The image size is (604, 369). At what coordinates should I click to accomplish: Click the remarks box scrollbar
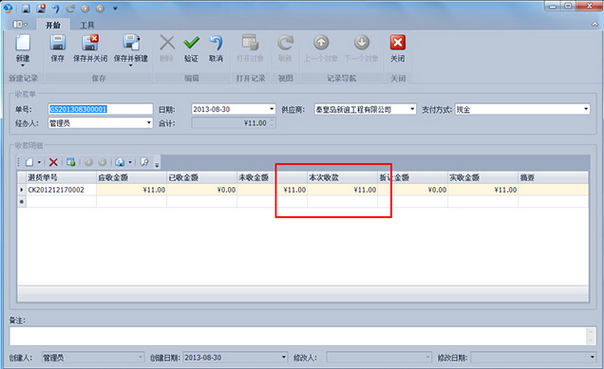590,336
